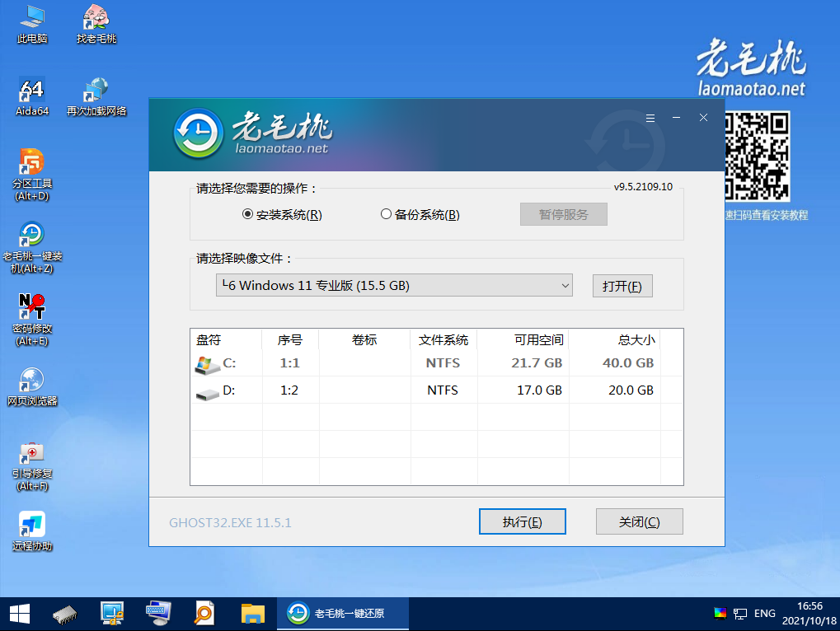Click the v9.5.2109.10 version text

pyautogui.click(x=643, y=187)
